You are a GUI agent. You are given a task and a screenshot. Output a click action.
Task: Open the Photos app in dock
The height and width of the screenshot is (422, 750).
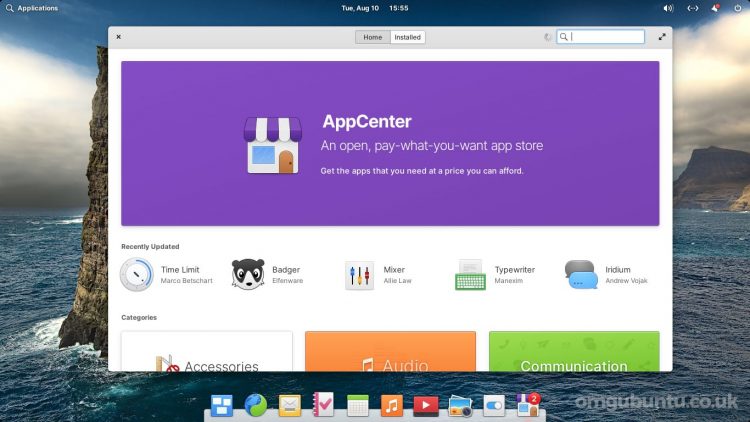460,406
